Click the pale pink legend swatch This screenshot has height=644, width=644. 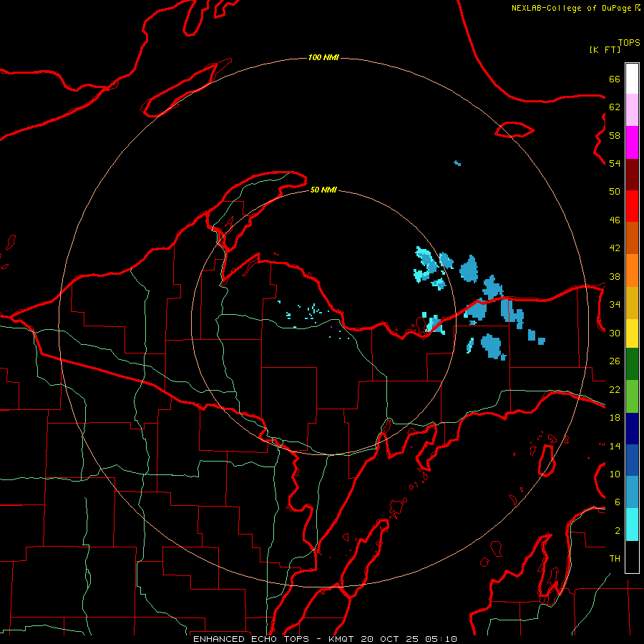coord(632,110)
